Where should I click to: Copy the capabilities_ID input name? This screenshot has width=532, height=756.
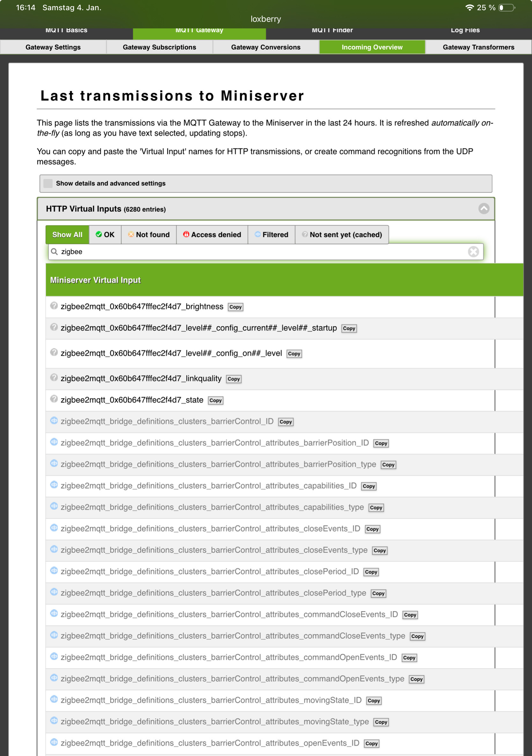click(369, 486)
